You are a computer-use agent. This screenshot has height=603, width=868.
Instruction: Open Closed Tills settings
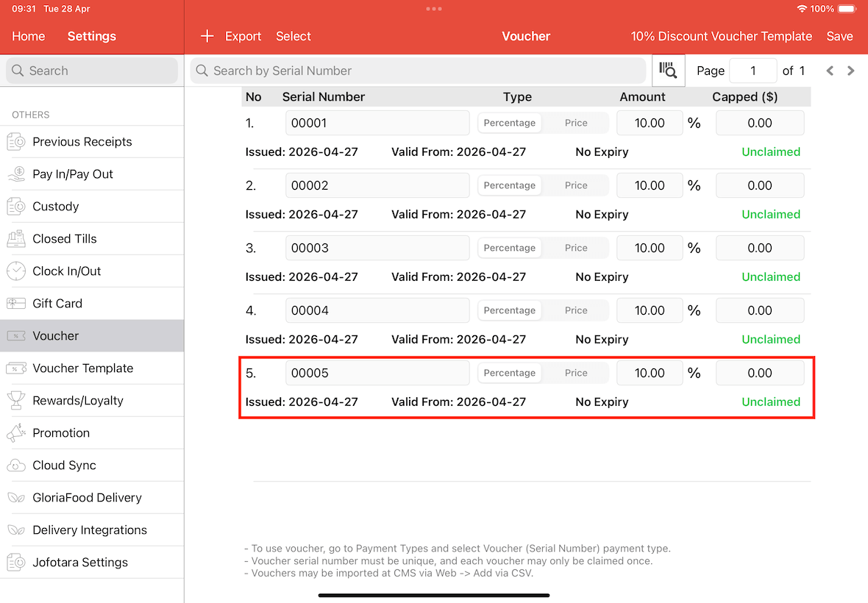92,239
